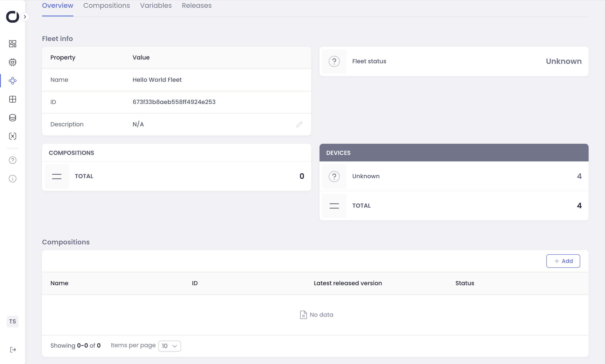Open the Releases tab
Viewport: 605px width, 364px height.
click(197, 6)
